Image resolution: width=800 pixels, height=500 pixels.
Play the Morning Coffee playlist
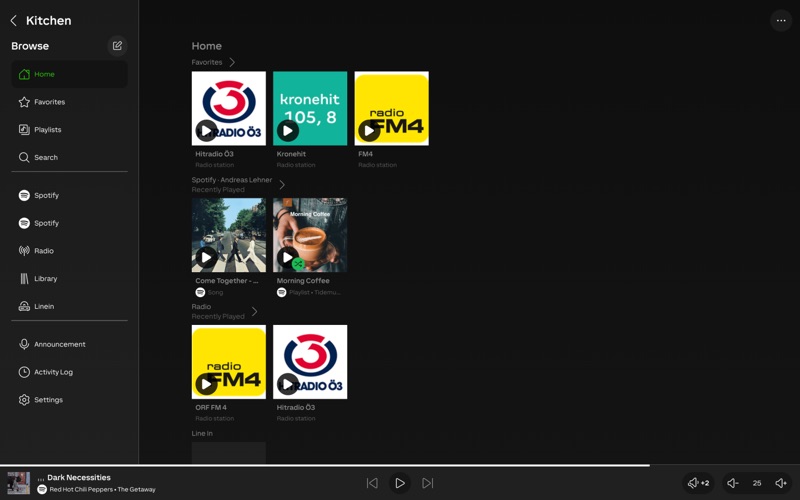click(x=287, y=258)
